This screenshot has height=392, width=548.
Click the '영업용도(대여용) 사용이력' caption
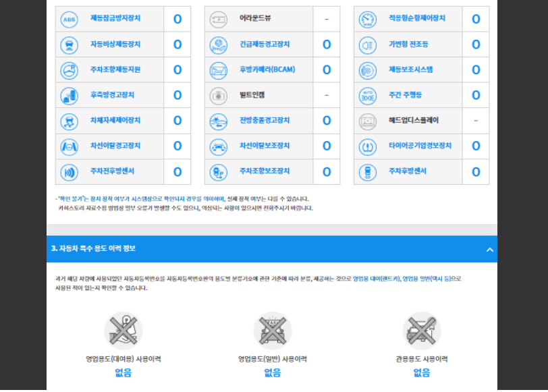[124, 359]
